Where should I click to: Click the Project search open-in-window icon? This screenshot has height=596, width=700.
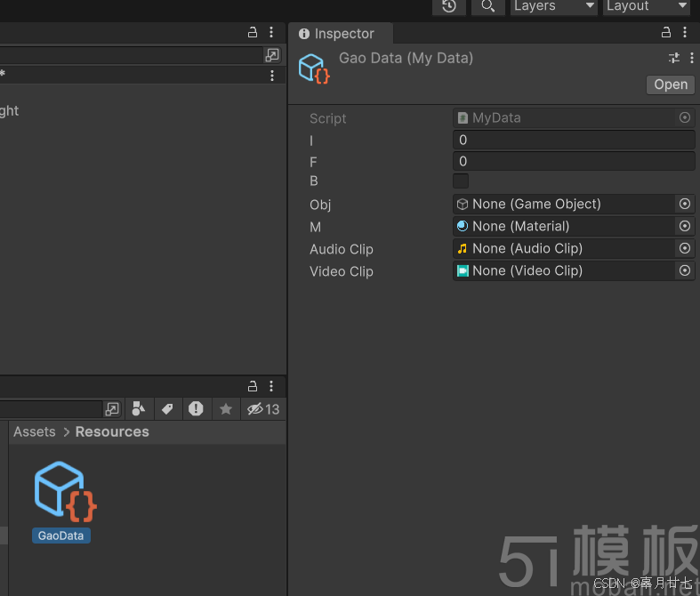(111, 409)
